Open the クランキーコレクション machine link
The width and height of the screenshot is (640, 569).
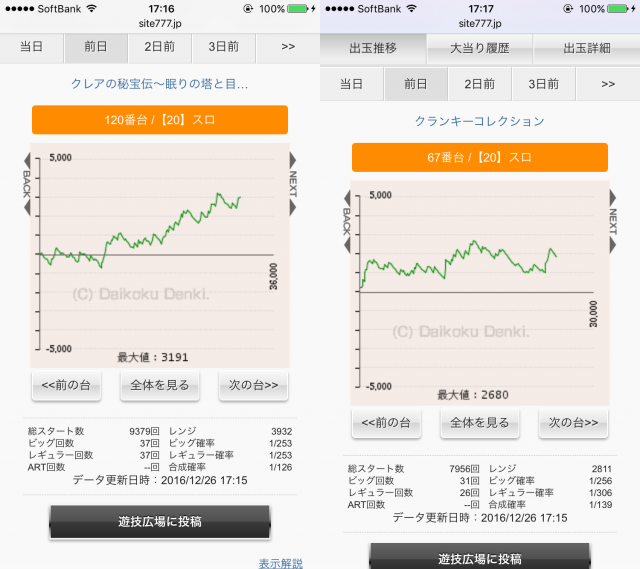pyautogui.click(x=480, y=121)
